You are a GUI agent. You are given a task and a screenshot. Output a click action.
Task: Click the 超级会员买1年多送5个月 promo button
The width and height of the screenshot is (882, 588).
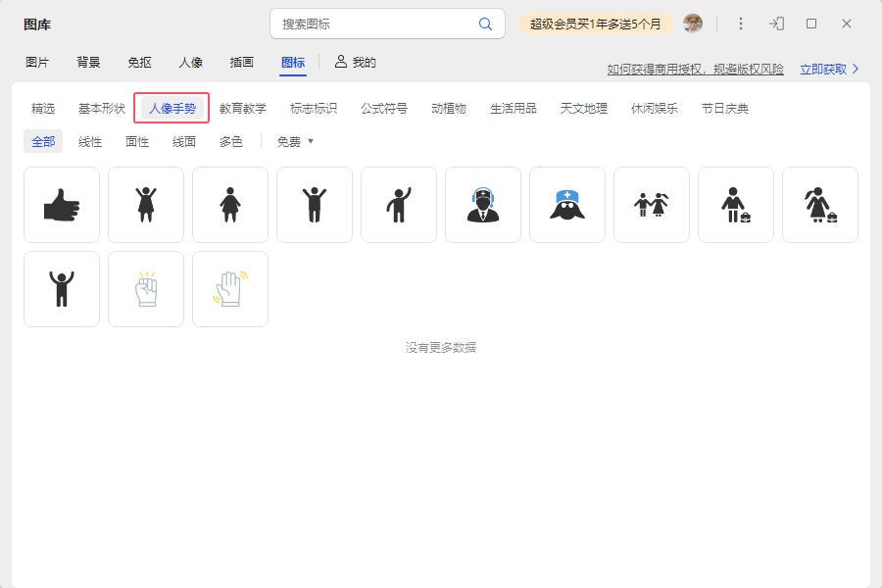(595, 24)
